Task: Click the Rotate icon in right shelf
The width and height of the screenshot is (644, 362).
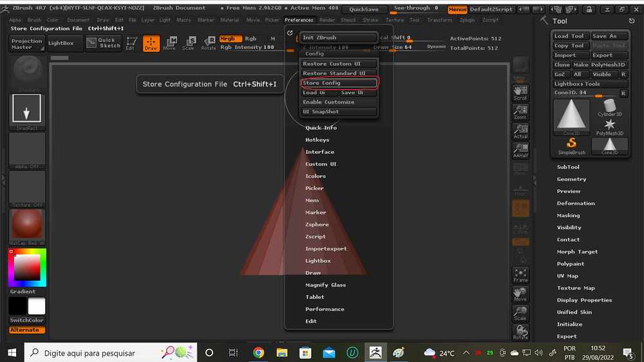Action: point(520,332)
